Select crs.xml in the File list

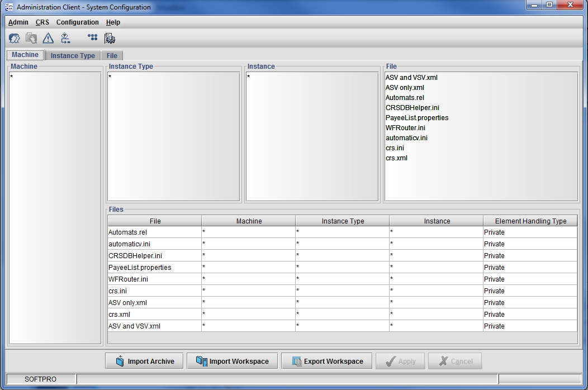396,158
